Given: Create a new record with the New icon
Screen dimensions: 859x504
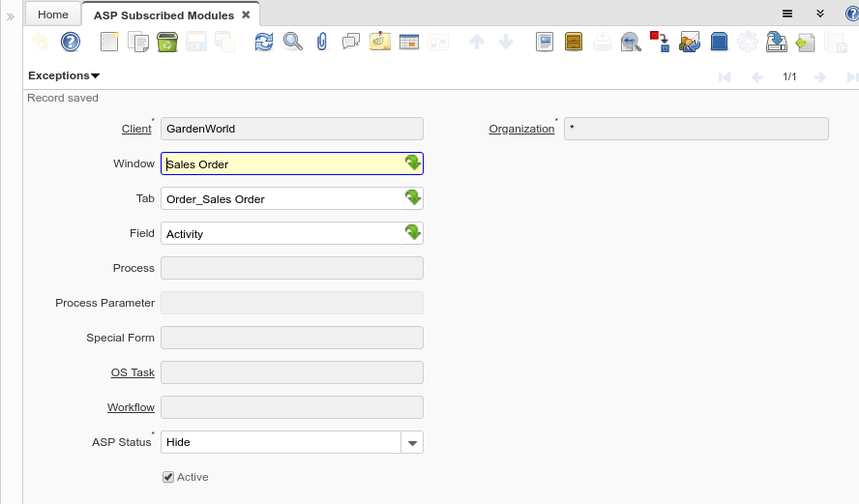Looking at the screenshot, I should (109, 42).
